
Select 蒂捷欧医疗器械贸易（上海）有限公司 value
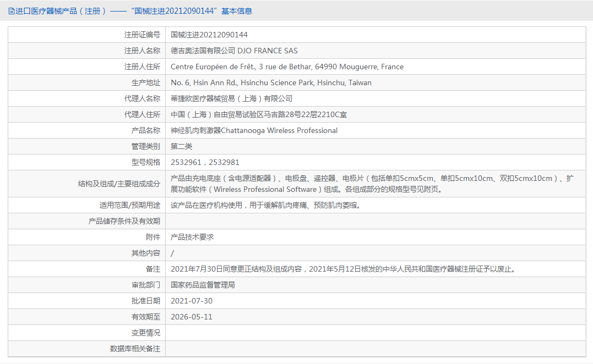point(231,98)
